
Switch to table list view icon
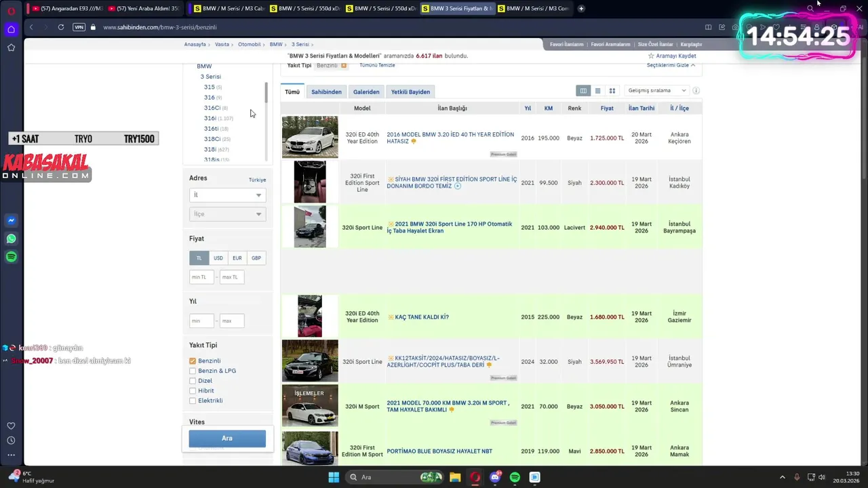coord(583,91)
